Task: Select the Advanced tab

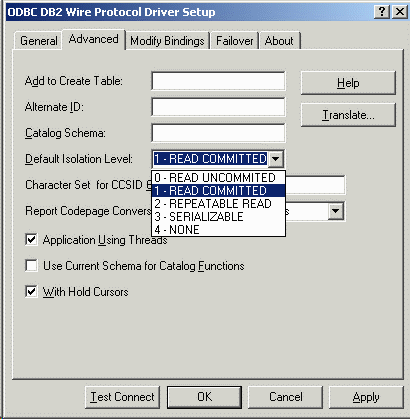Action: (94, 39)
